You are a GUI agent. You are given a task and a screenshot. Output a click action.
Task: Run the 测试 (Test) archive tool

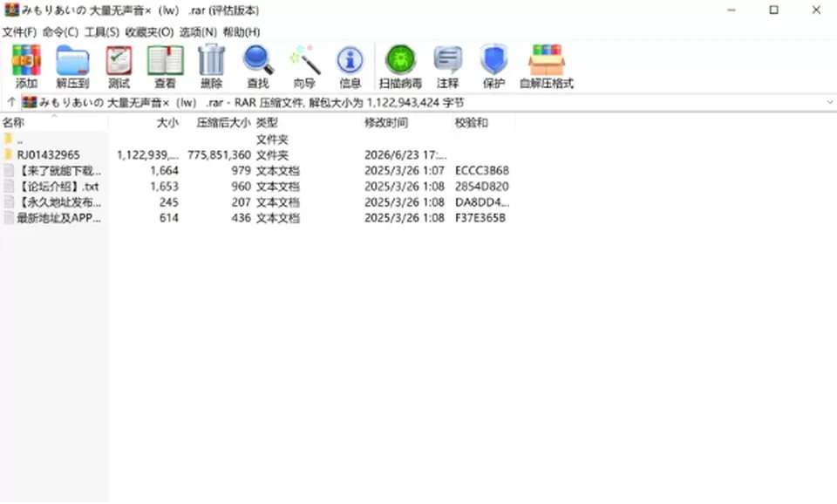119,67
